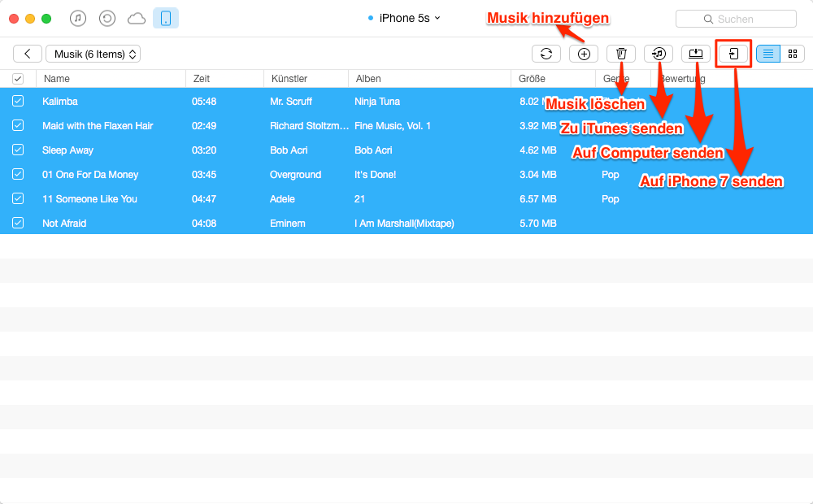Click size 5.70 MB
Viewport: 813px width, 504px height.
pos(537,224)
